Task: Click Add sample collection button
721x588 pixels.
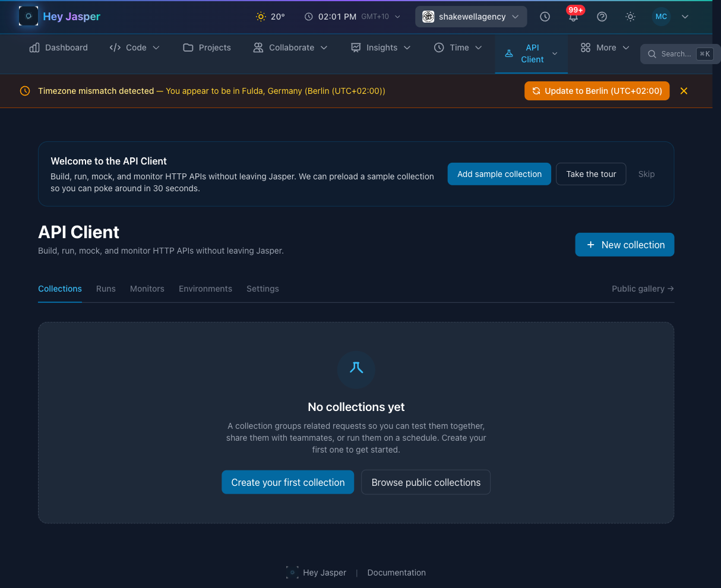Action: (499, 174)
